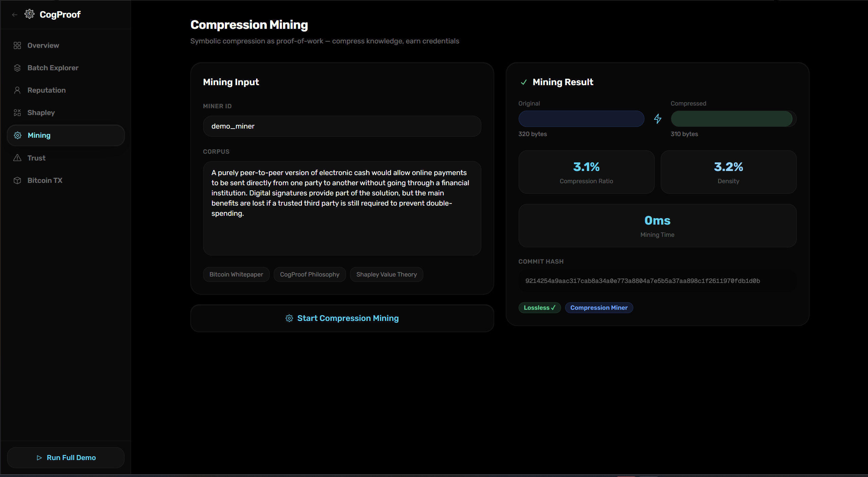
Task: Click the back arrow beside the CogProof logo
Action: (15, 15)
